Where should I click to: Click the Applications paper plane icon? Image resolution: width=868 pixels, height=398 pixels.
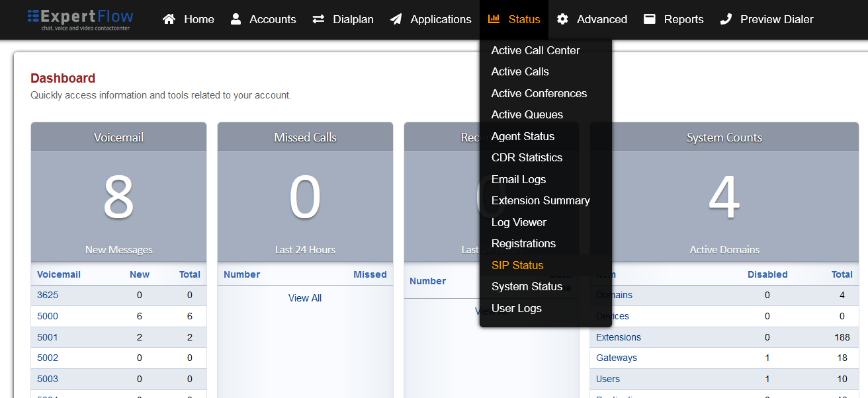point(396,19)
